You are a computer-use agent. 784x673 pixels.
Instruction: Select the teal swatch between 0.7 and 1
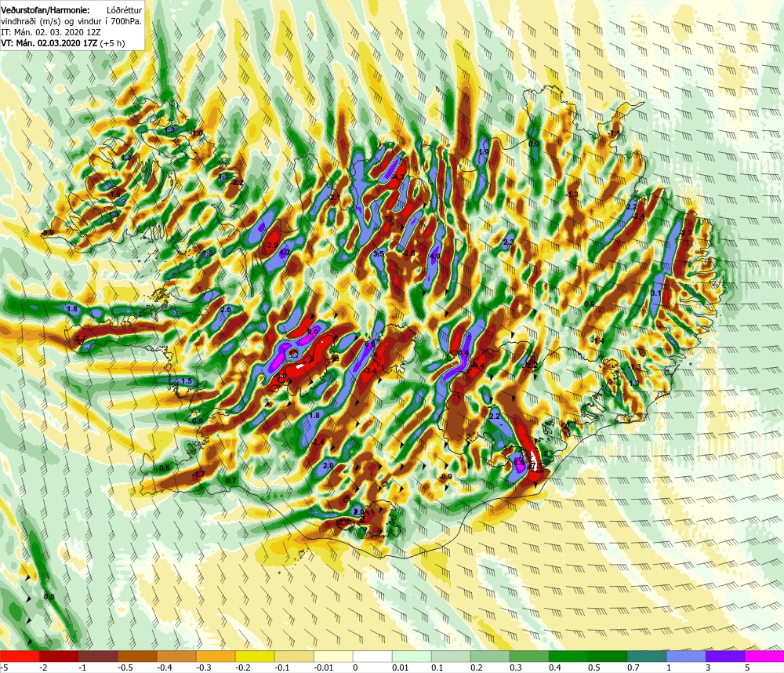tap(647, 657)
